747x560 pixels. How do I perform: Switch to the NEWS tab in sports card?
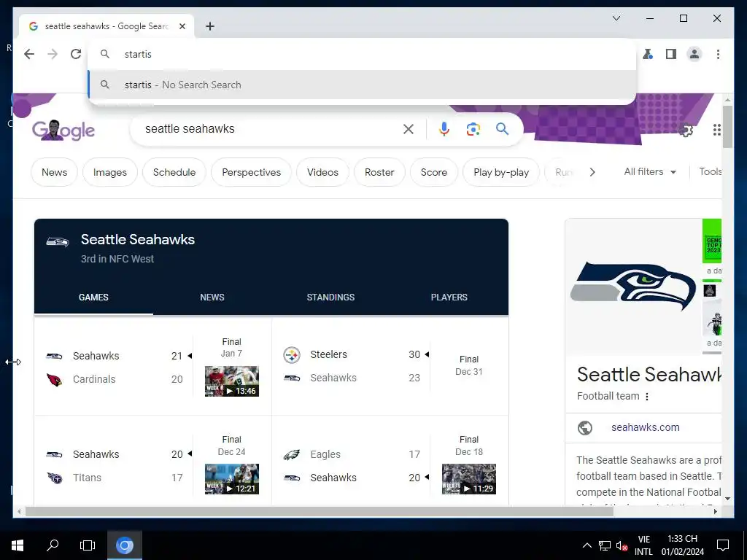[x=212, y=297]
